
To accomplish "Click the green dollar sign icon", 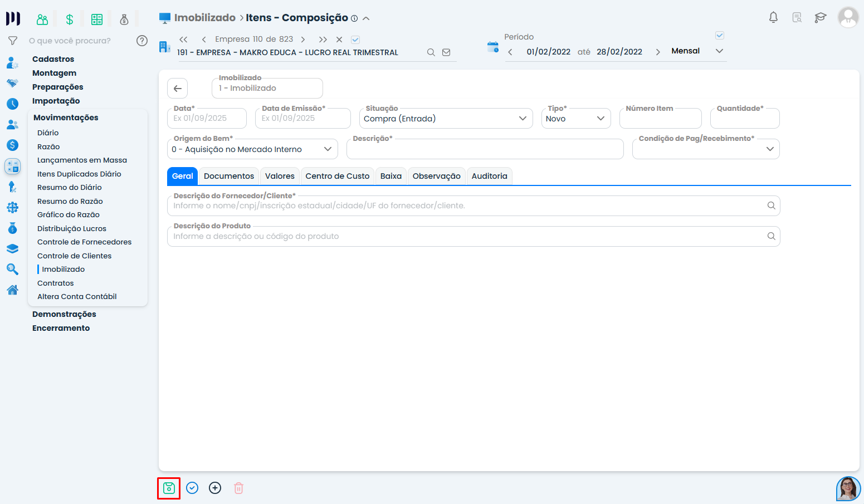I will 70,20.
